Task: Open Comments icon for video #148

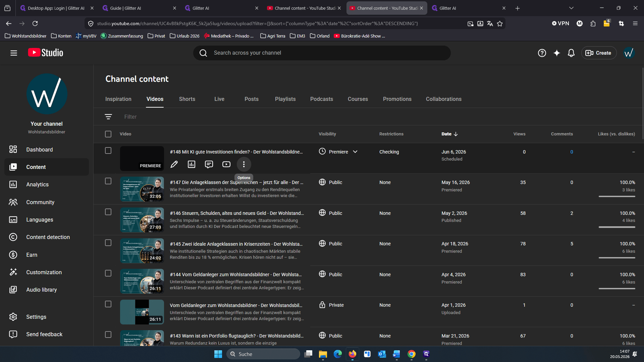Action: point(209,164)
